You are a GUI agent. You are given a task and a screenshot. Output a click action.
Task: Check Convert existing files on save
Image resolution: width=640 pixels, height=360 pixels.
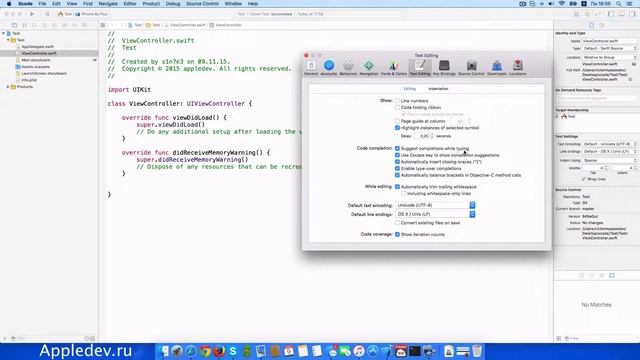(x=397, y=223)
